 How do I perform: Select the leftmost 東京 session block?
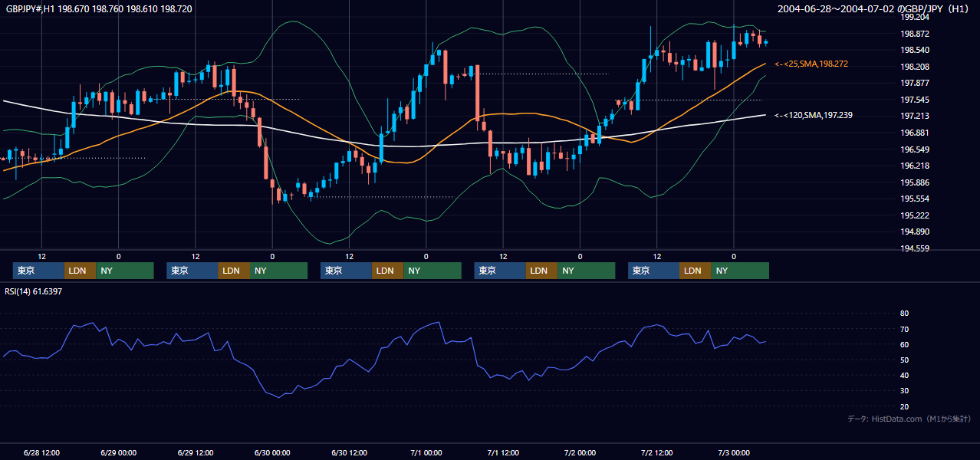tap(38, 271)
